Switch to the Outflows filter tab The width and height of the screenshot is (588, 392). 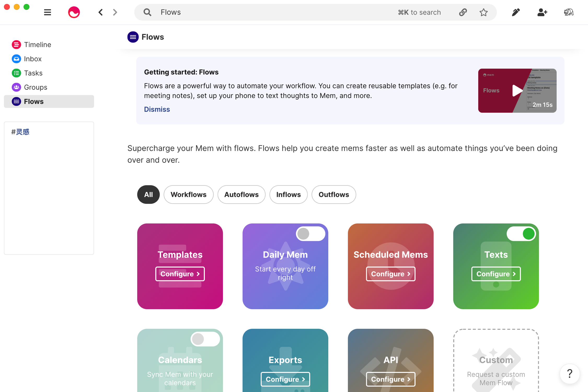[x=333, y=194]
